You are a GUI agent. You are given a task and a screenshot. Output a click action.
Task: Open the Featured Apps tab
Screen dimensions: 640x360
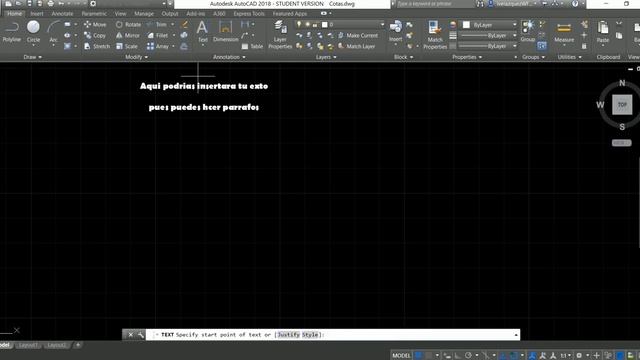point(290,13)
